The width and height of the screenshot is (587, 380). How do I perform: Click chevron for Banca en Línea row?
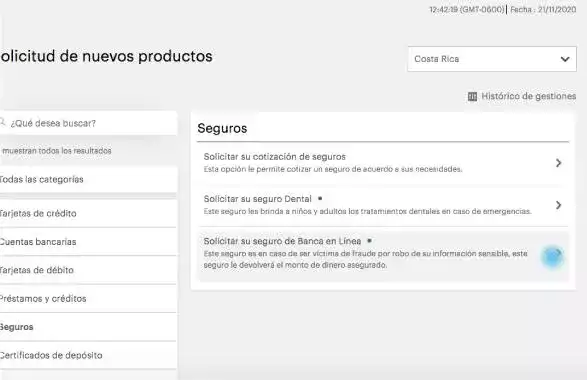click(558, 253)
